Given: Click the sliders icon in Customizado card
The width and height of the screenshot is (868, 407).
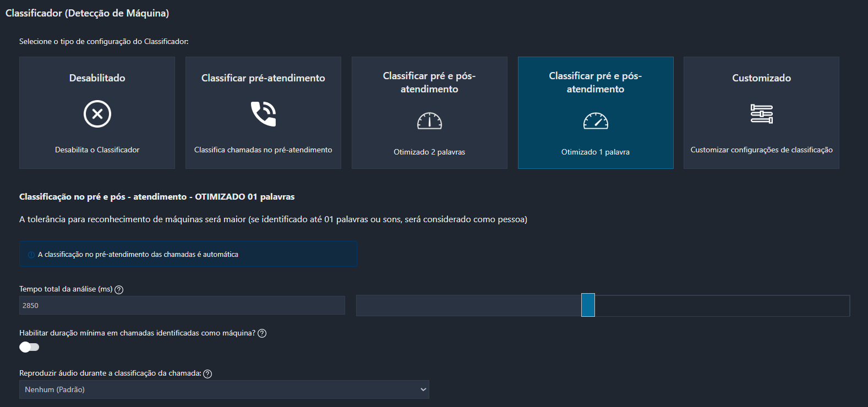Looking at the screenshot, I should click(x=761, y=114).
